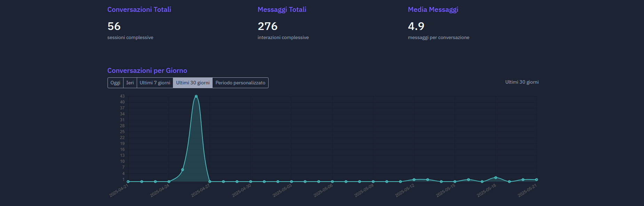644x206 pixels.
Task: Click the Media Messaggi heading
Action: pyautogui.click(x=433, y=10)
